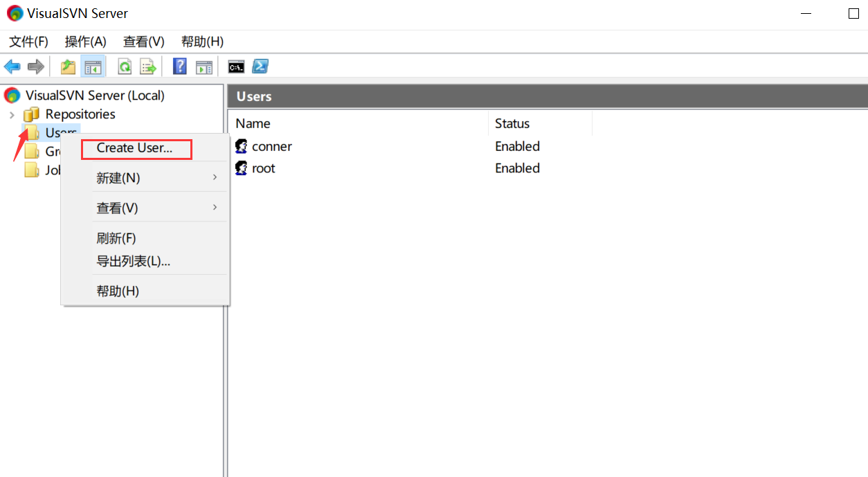Open the 查看(V) submenu in context menu
The height and width of the screenshot is (477, 868).
(159, 208)
